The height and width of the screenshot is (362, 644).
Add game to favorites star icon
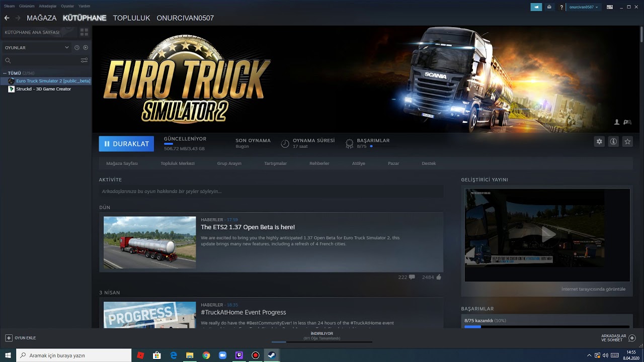click(x=627, y=142)
